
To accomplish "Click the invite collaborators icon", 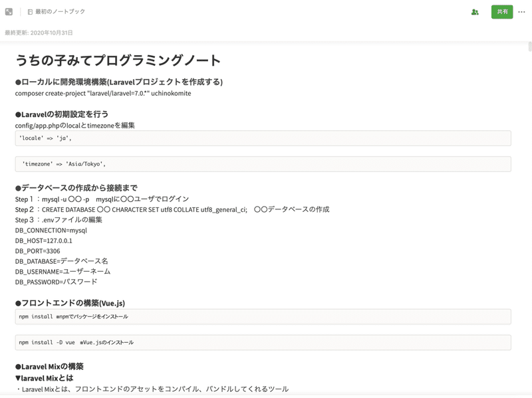I will pyautogui.click(x=474, y=11).
